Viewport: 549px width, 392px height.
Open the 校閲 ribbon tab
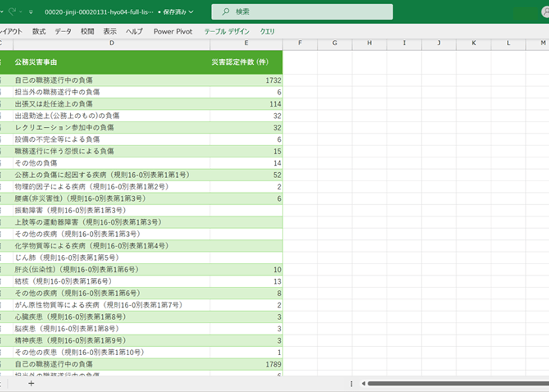click(x=87, y=31)
